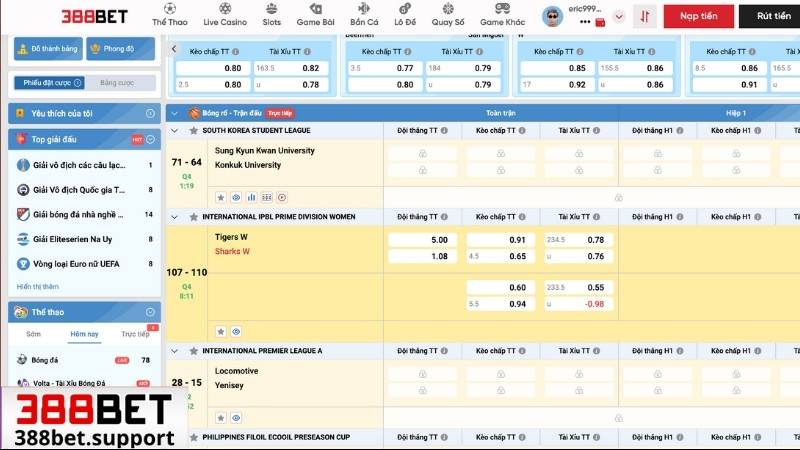Open the Slots games icon
This screenshot has width=800, height=450.
tap(272, 15)
